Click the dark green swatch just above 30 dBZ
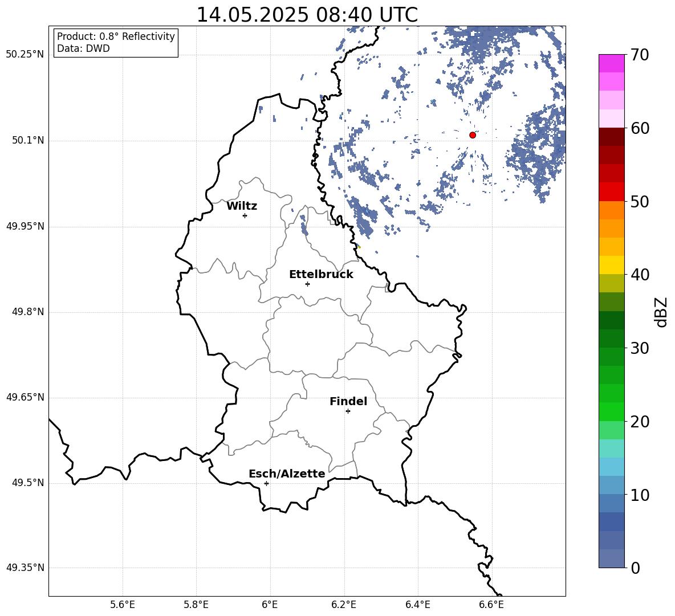 coord(612,338)
